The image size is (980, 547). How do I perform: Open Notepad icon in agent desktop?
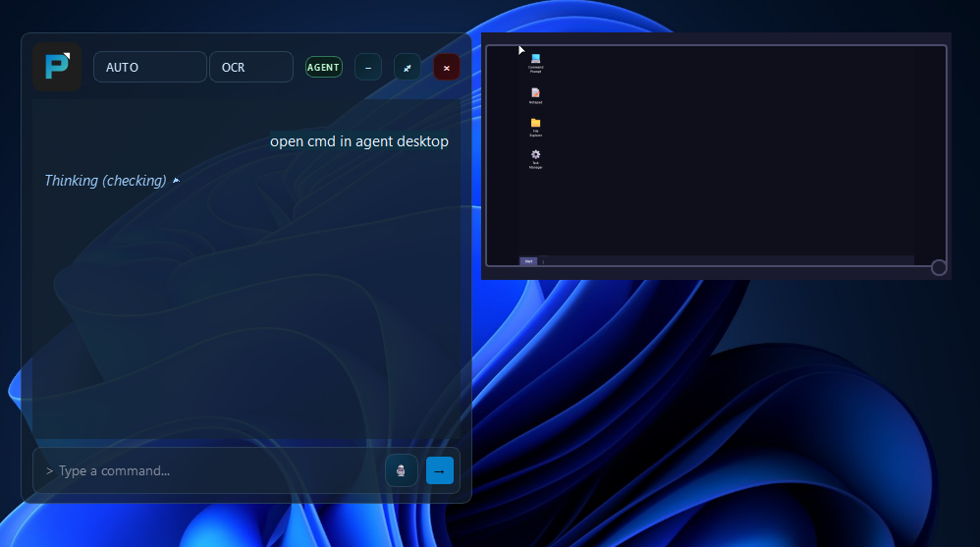tap(535, 93)
